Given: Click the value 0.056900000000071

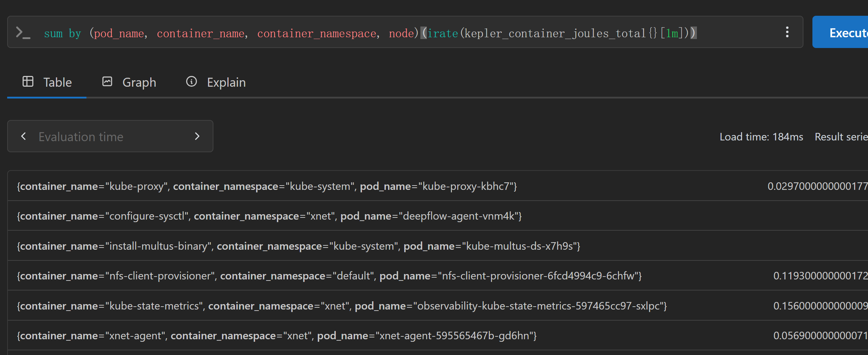Looking at the screenshot, I should click(x=820, y=336).
